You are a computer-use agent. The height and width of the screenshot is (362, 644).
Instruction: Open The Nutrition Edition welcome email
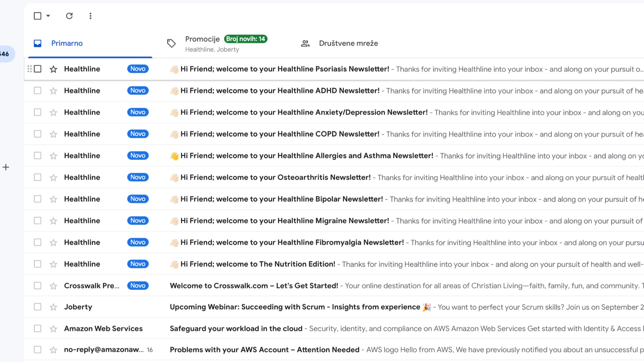[334, 264]
